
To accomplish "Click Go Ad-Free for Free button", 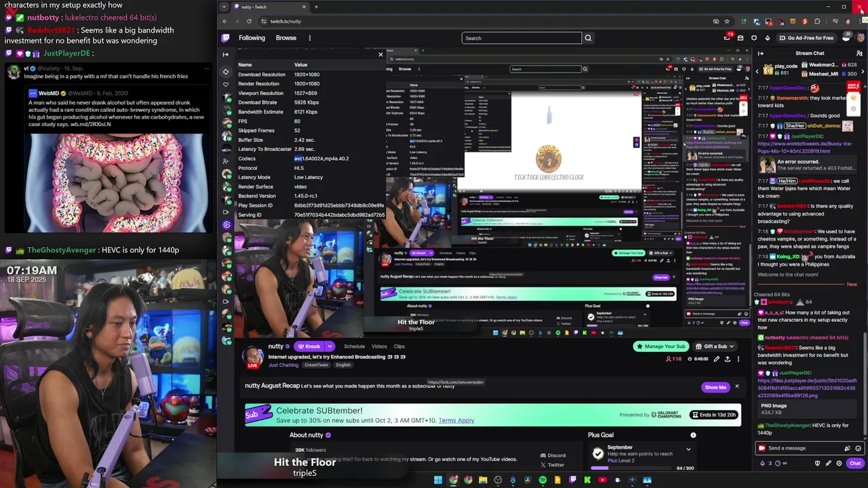I will pyautogui.click(x=806, y=38).
